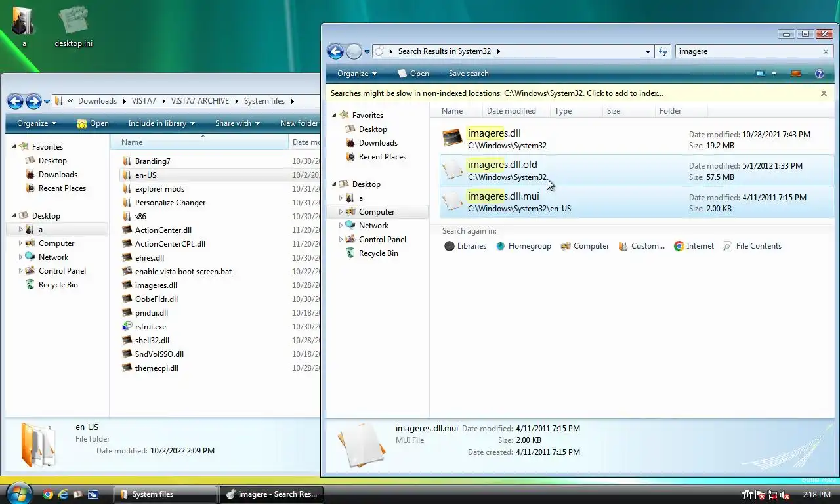Click the imageres.dll file icon in results
This screenshot has width=840, height=504.
(x=452, y=138)
